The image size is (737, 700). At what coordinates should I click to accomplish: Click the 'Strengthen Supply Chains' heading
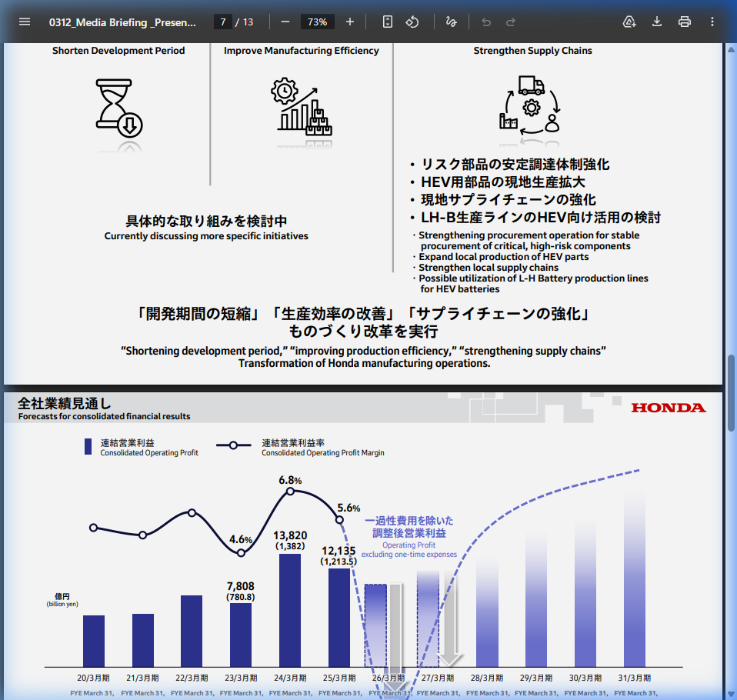click(x=532, y=50)
